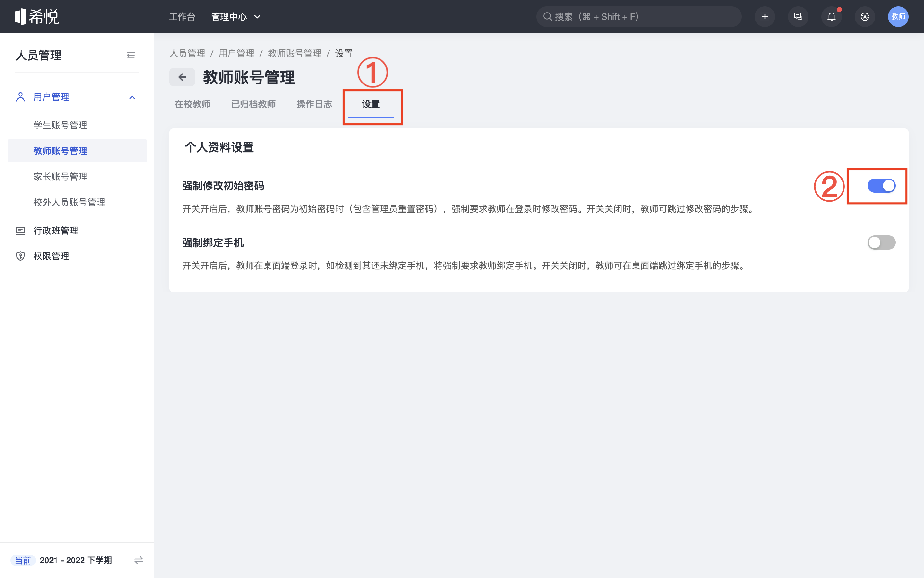Focus the 搜索 search field
Screen dimensions: 924x578
coord(639,17)
